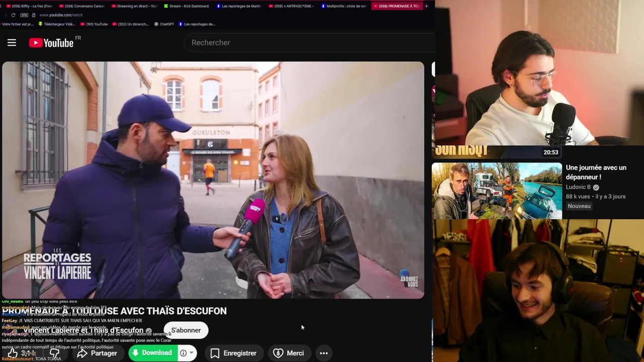Open the 'Les reportages de...' bookmark
Screen dimensions: 644x362
[x=197, y=24]
